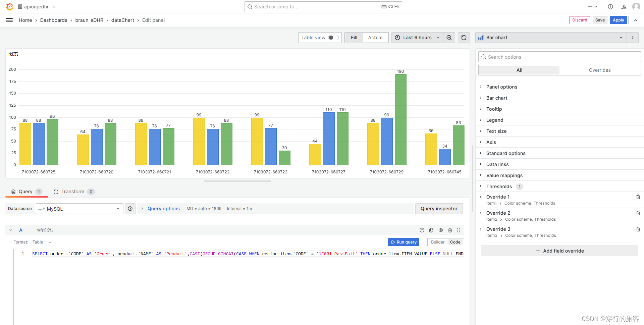Select the Overrides tab
Screen dimensions: 644x325
point(600,70)
